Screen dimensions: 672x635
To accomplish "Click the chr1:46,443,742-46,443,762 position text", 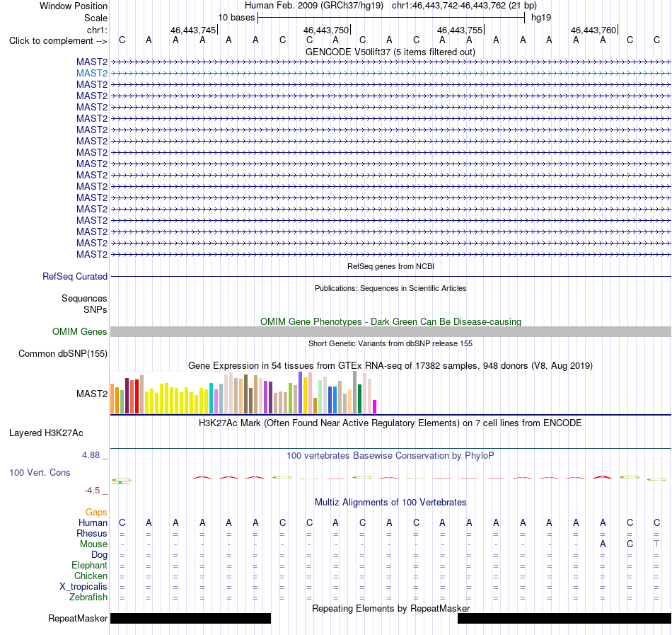I will pos(464,6).
